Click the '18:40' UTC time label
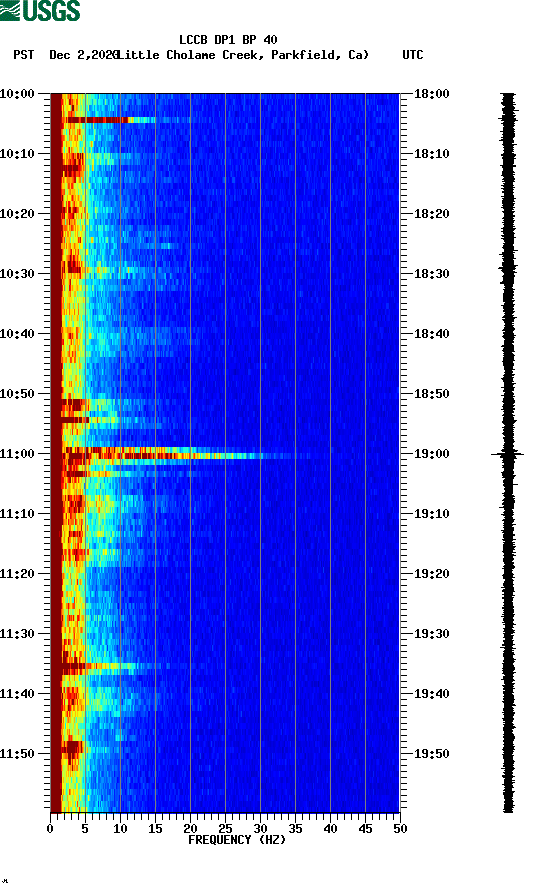This screenshot has width=552, height=892. tap(431, 333)
